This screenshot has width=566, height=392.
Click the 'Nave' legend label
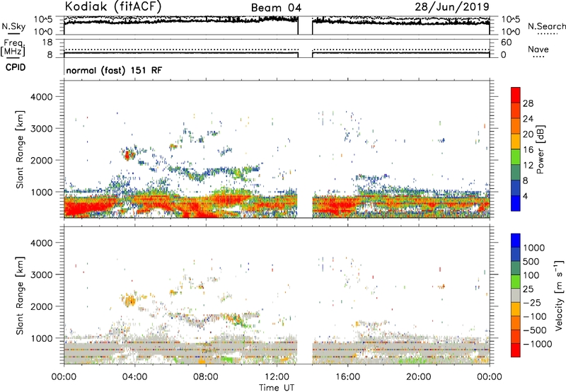point(538,49)
